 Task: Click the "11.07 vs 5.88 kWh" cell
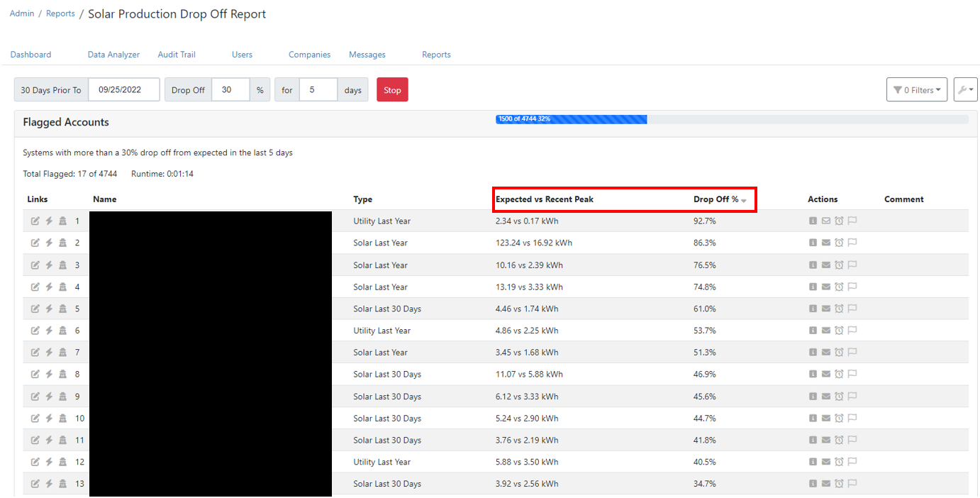point(529,375)
